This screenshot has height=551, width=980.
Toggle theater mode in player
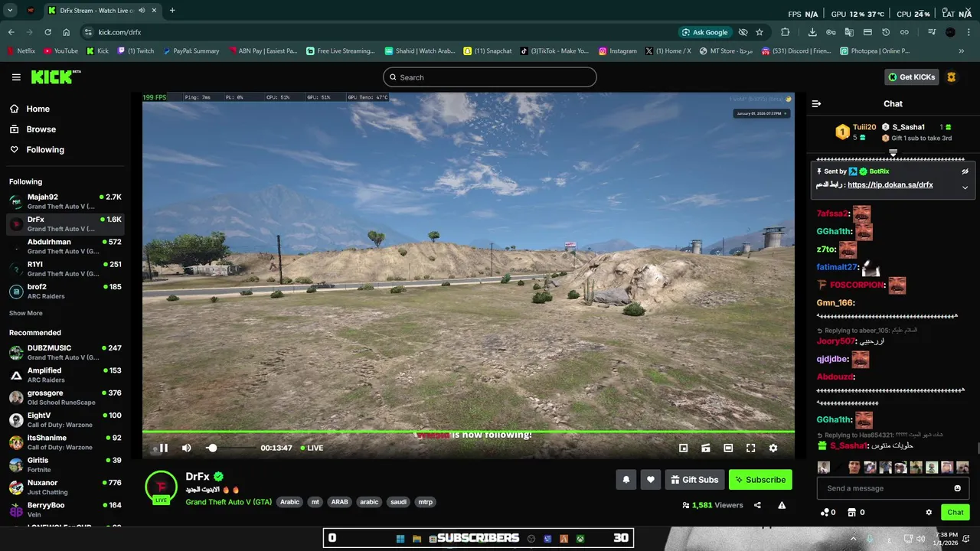tap(728, 448)
